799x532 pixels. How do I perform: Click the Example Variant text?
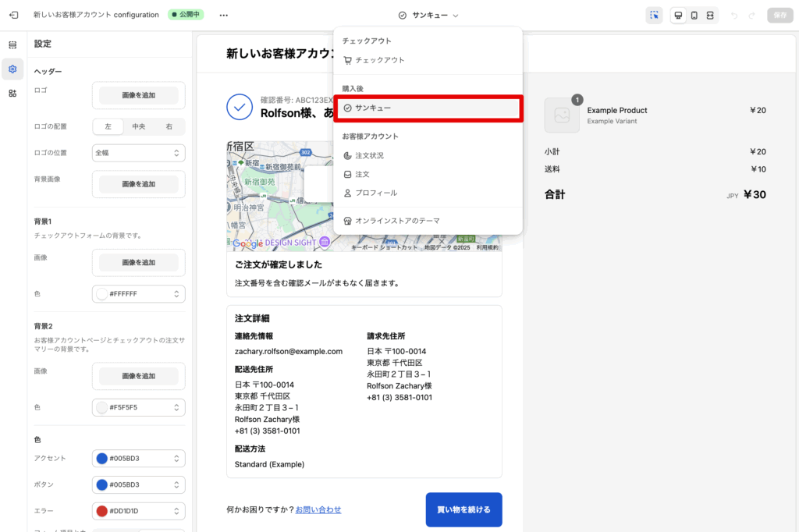(612, 121)
